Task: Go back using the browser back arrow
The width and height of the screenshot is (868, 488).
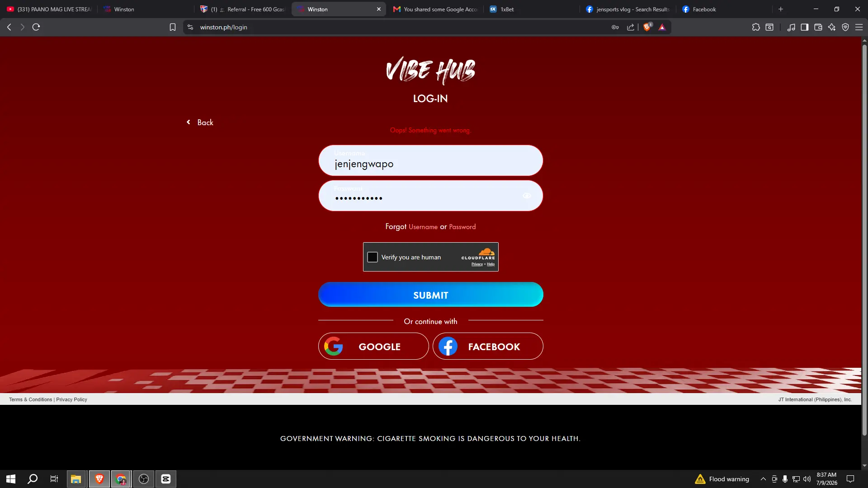Action: coord(9,27)
